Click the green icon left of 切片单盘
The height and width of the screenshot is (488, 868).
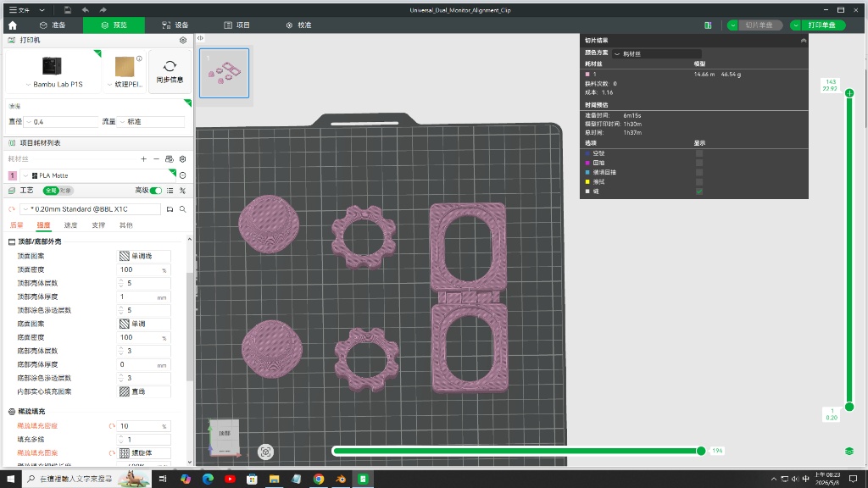[708, 25]
